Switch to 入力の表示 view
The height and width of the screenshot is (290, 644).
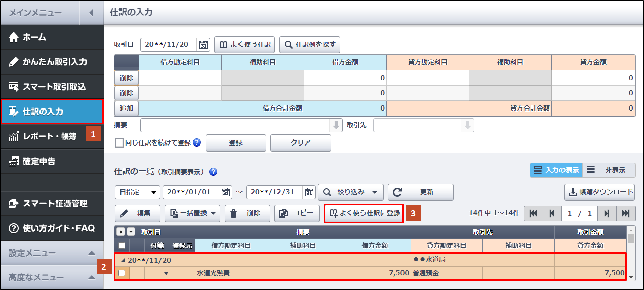(x=556, y=170)
